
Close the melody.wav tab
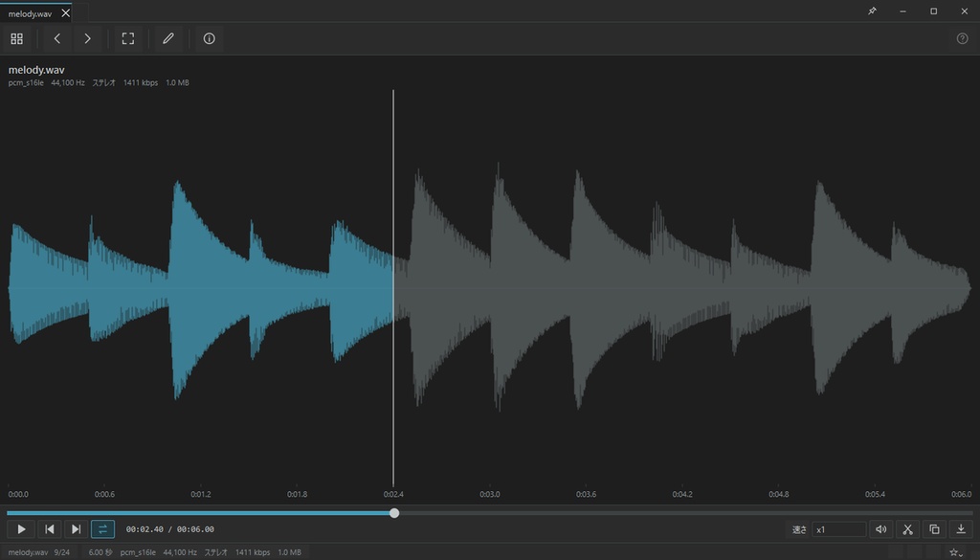[x=66, y=13]
